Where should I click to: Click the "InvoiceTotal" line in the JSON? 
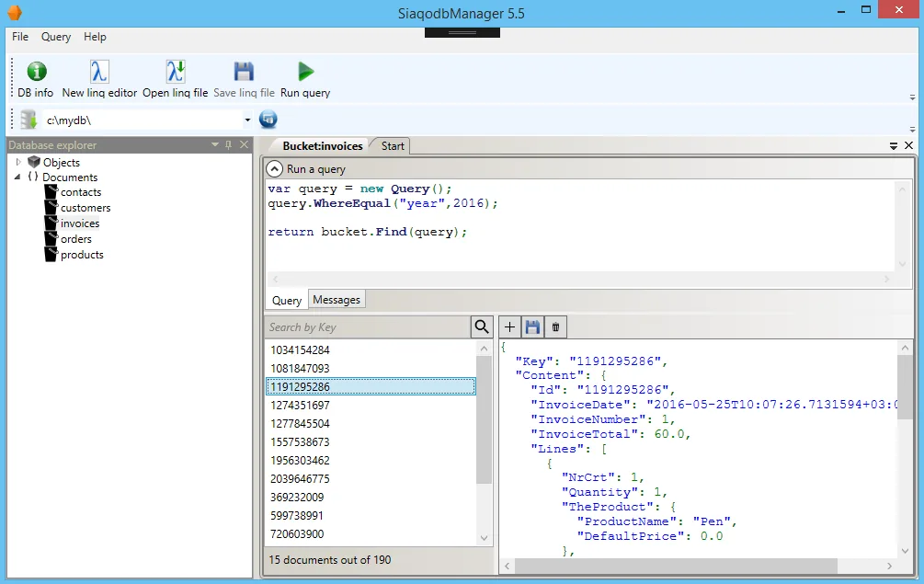coord(610,434)
